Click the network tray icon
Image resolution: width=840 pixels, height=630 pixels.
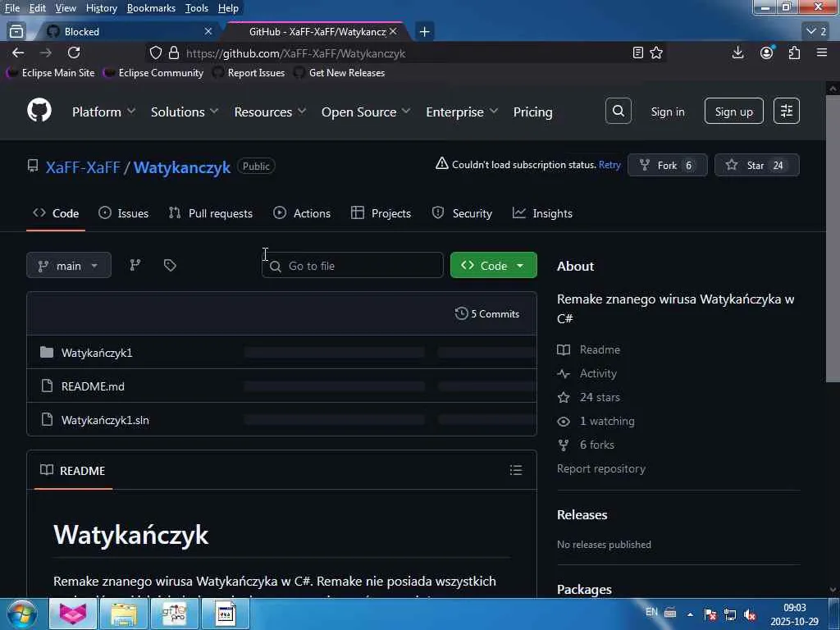point(729,614)
